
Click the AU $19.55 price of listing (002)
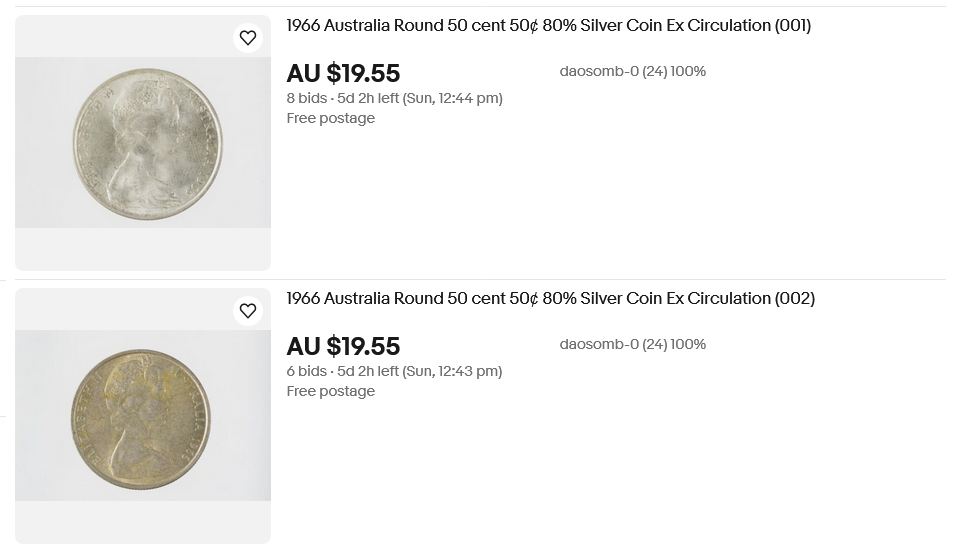click(x=343, y=347)
